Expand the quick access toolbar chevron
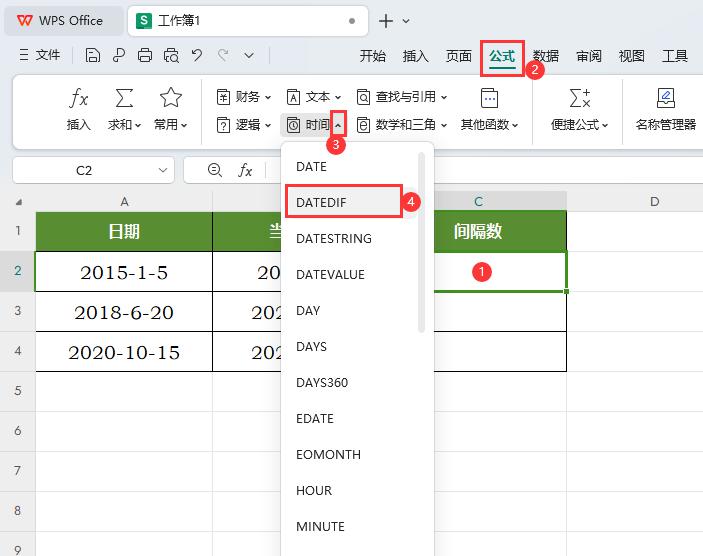Image resolution: width=703 pixels, height=556 pixels. click(249, 56)
